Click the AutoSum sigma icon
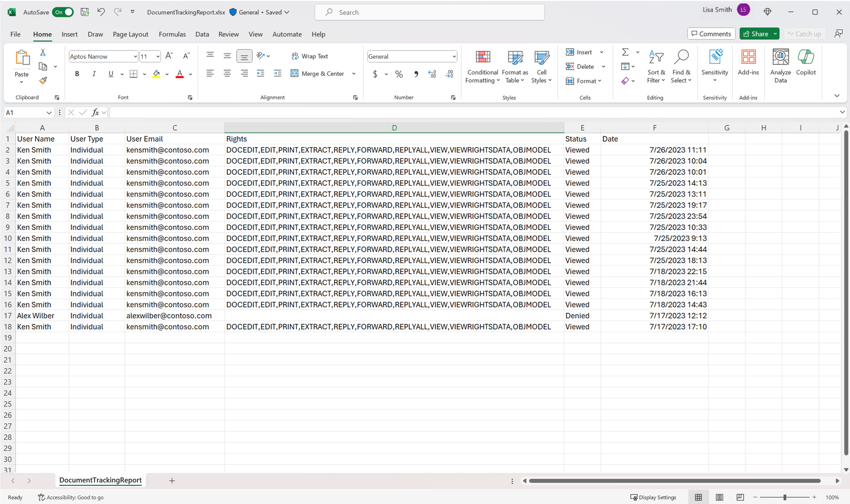Viewport: 850px width, 504px height. pos(625,52)
